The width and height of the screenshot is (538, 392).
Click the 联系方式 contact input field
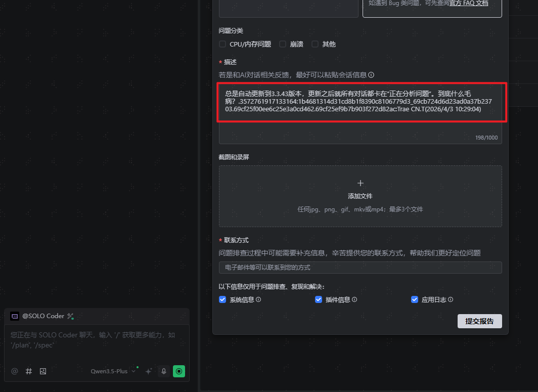(x=360, y=267)
